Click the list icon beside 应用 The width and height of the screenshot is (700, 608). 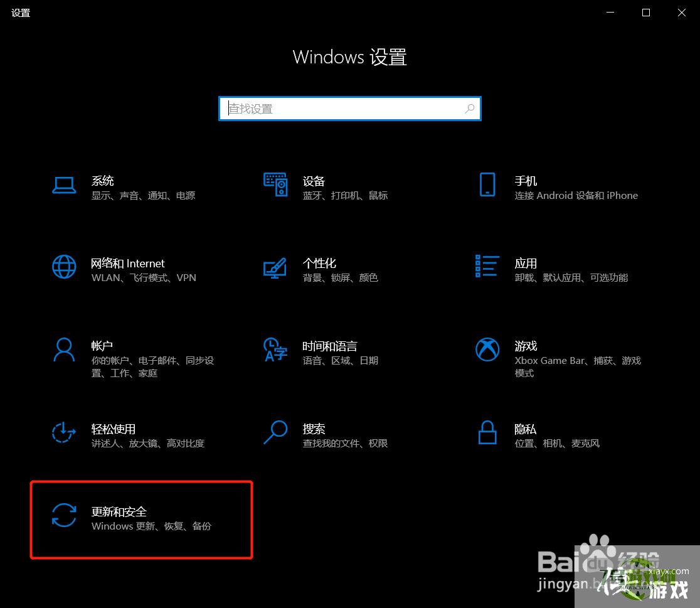point(487,266)
